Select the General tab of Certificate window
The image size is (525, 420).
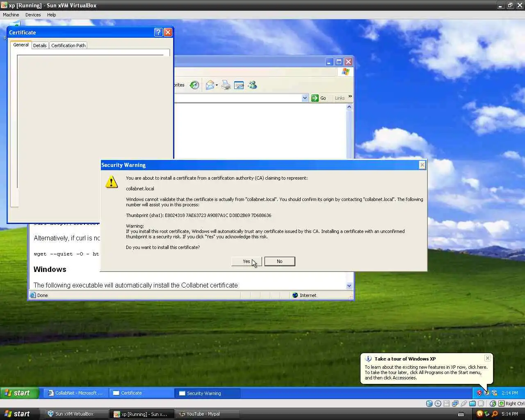coord(21,45)
